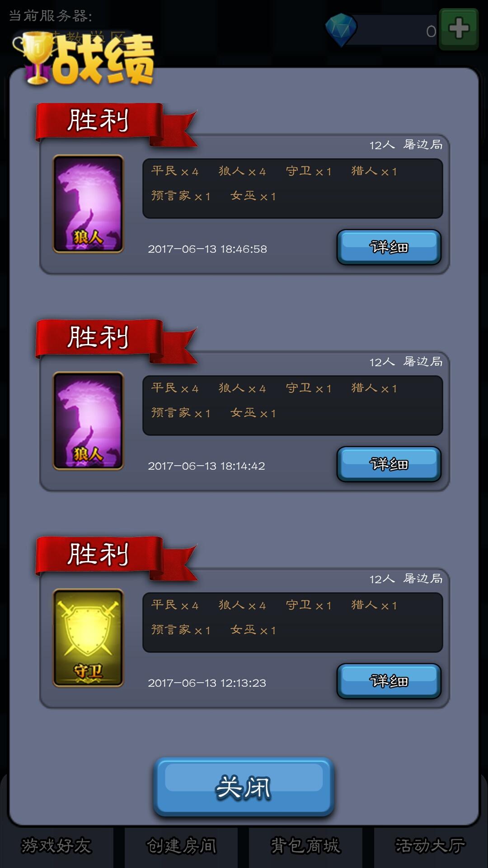
Task: Select werewolf card from 18:46:58 match
Action: pos(88,204)
